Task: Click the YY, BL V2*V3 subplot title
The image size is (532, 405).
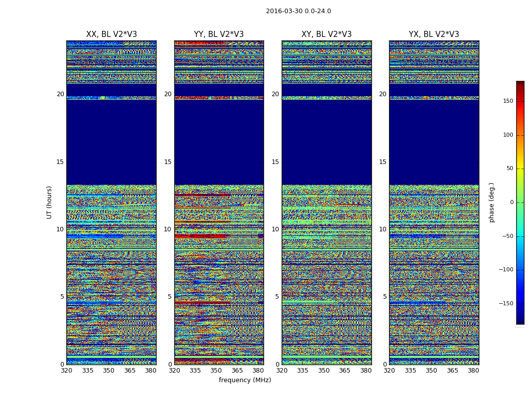Action: [219, 34]
